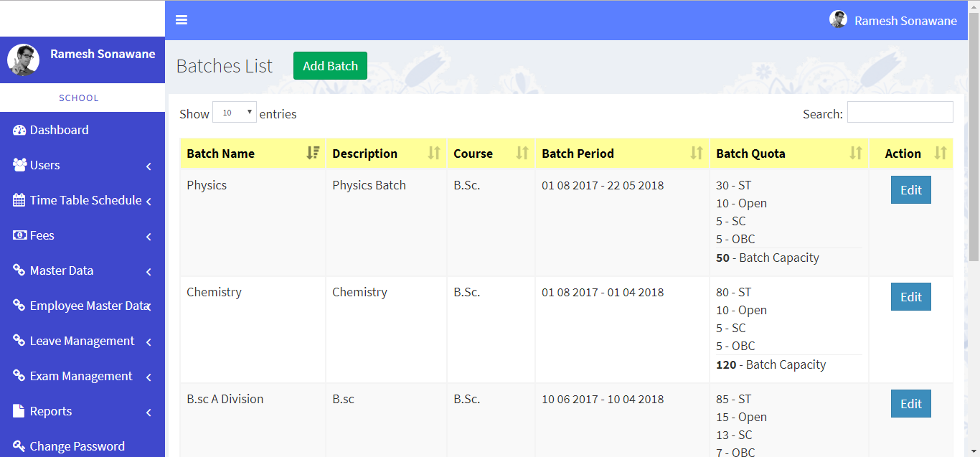Click the Reports file icon

pos(17,411)
